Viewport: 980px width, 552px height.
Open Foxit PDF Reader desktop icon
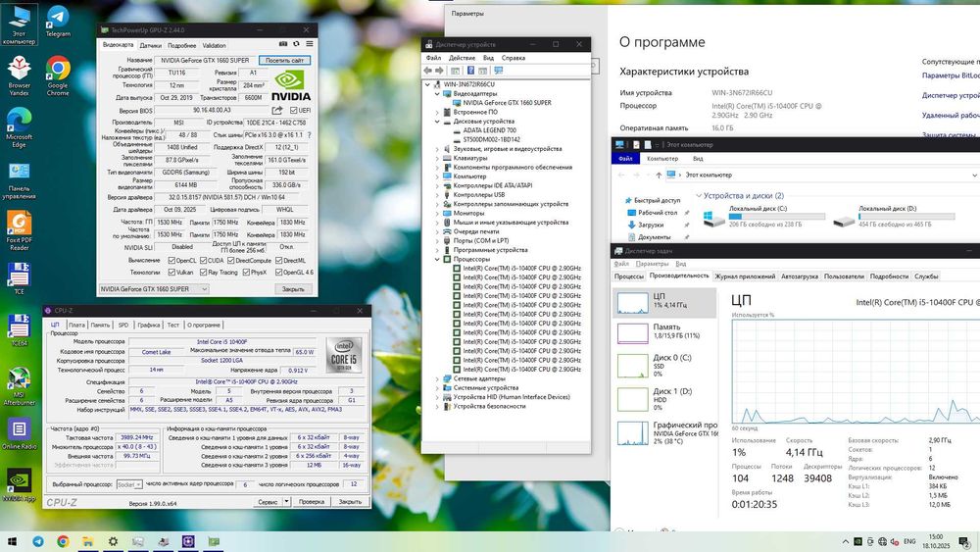[x=19, y=230]
